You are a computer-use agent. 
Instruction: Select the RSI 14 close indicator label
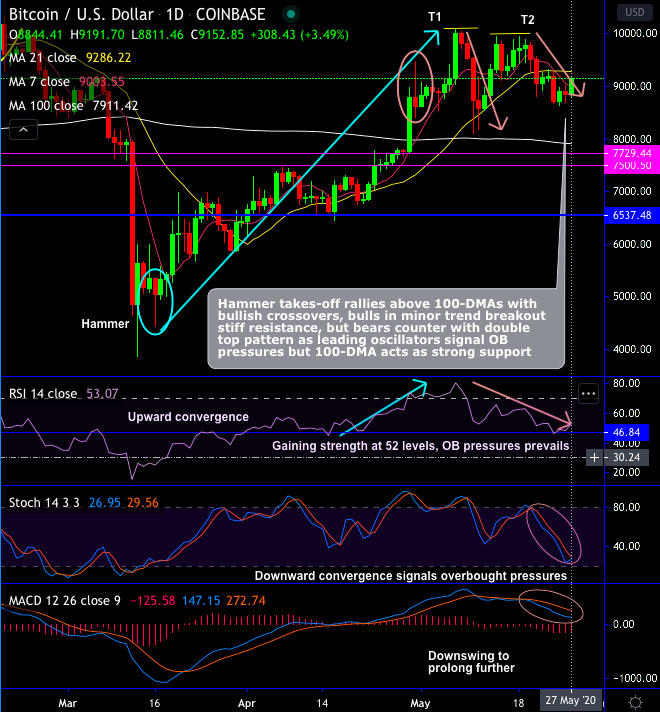click(x=43, y=393)
